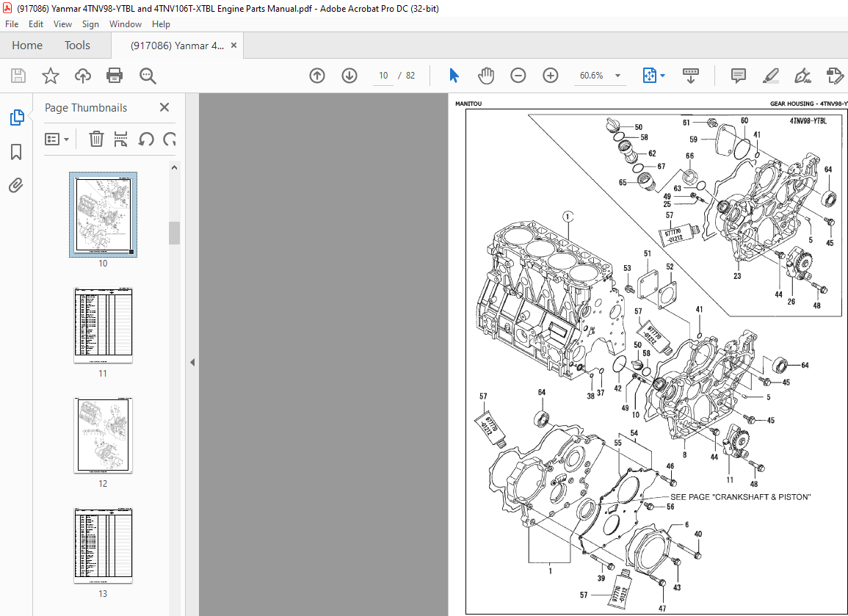Click the page number field
Image resolution: width=848 pixels, height=616 pixels.
[x=383, y=76]
